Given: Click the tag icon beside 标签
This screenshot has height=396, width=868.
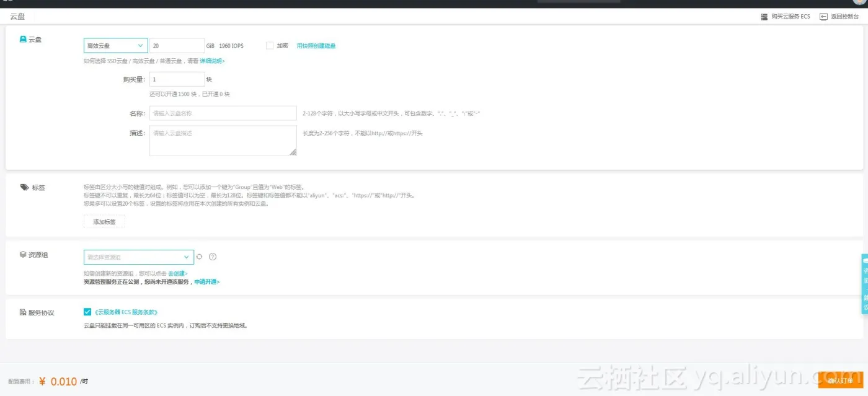Looking at the screenshot, I should coord(24,187).
